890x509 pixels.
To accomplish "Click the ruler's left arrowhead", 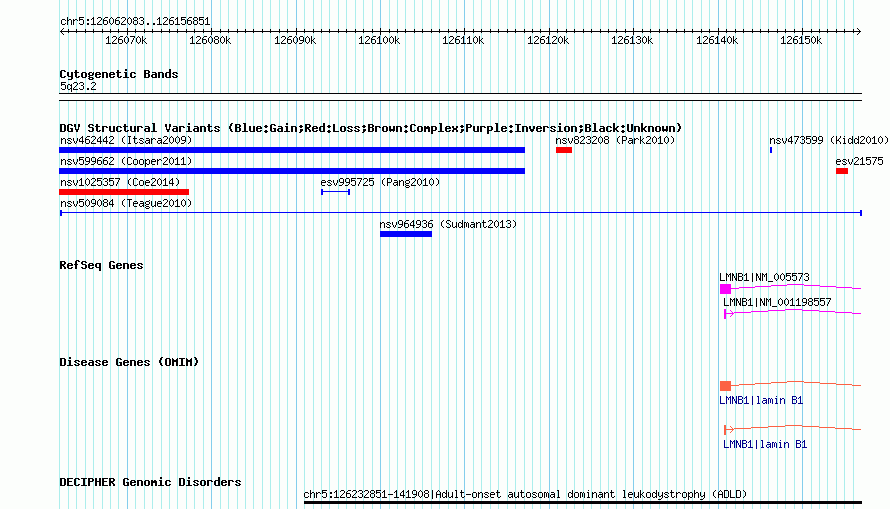I will [x=62, y=32].
